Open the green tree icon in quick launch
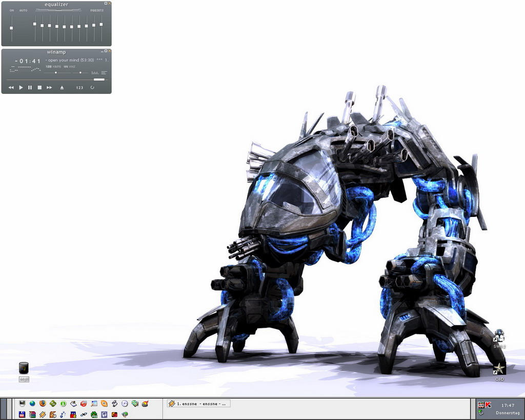This screenshot has width=525, height=420. (x=125, y=414)
